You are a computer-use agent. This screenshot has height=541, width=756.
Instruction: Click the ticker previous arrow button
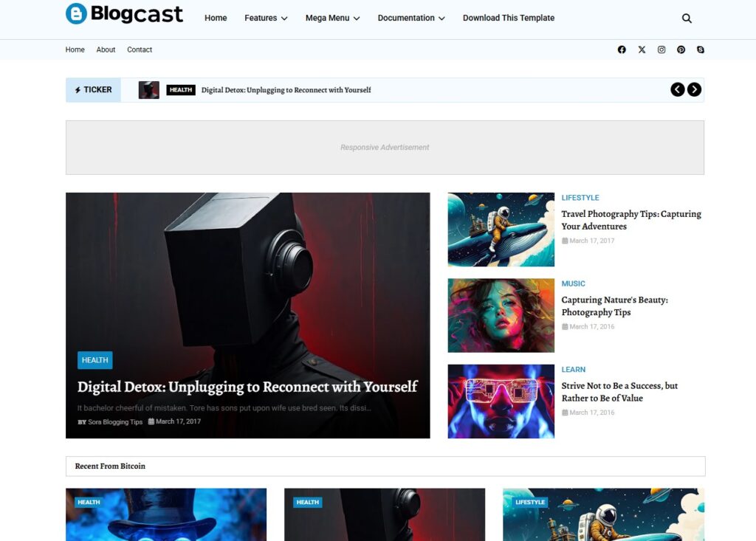[x=677, y=89]
